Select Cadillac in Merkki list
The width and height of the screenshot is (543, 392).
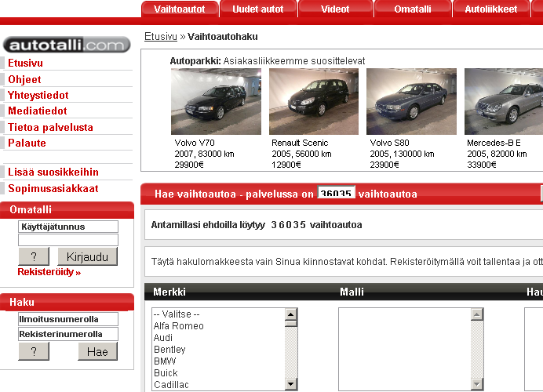click(x=218, y=385)
